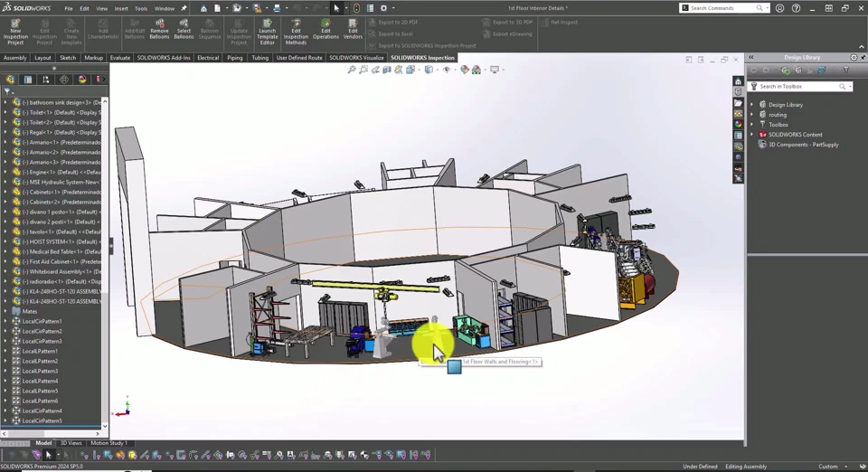Screen dimensions: 868x472
Task: Click the Display Style icon
Action: click(x=429, y=70)
